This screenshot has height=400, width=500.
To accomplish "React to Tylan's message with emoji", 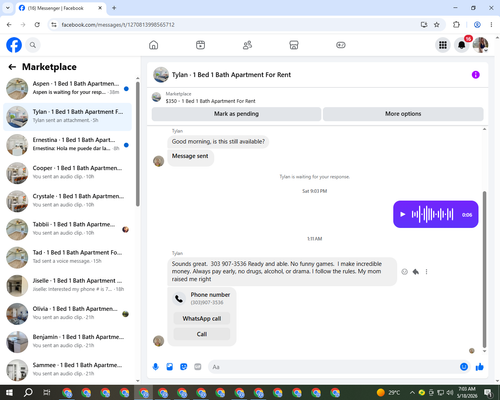I will pos(404,272).
